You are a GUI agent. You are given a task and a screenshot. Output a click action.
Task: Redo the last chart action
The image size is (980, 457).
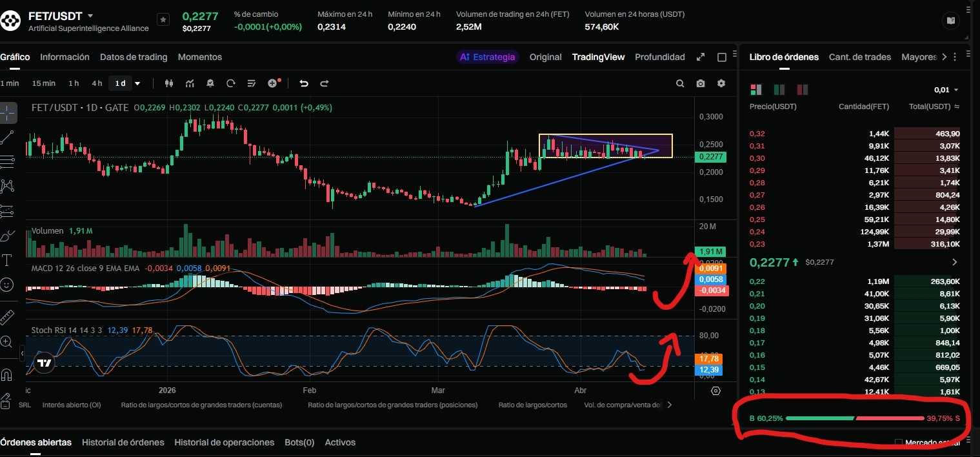click(325, 83)
